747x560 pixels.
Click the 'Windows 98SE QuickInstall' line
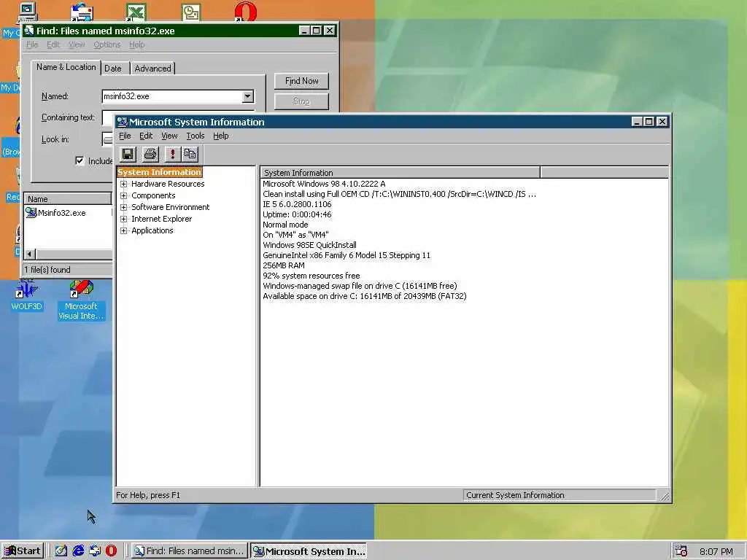tap(309, 245)
